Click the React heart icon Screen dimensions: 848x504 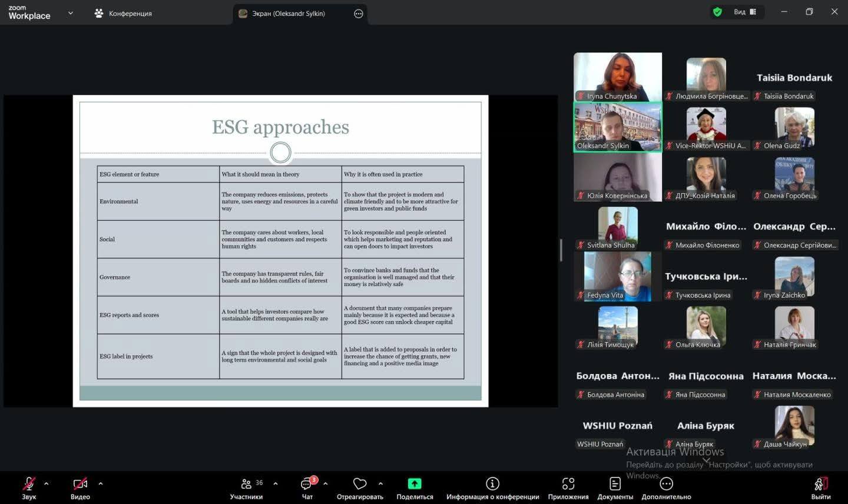(x=359, y=484)
